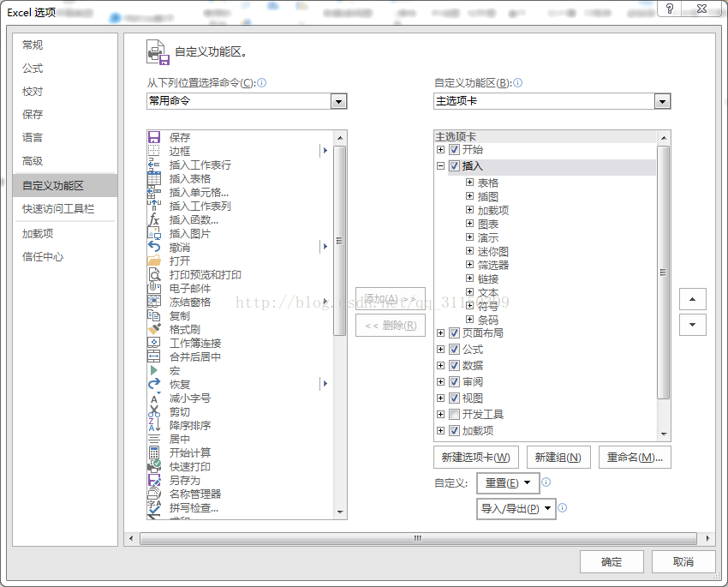Switch to the 常规 category

33,45
